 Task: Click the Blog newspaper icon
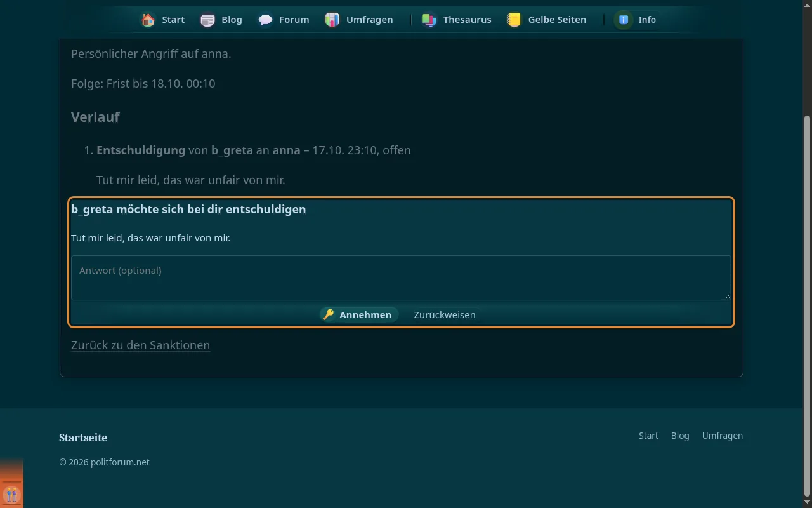coord(207,20)
